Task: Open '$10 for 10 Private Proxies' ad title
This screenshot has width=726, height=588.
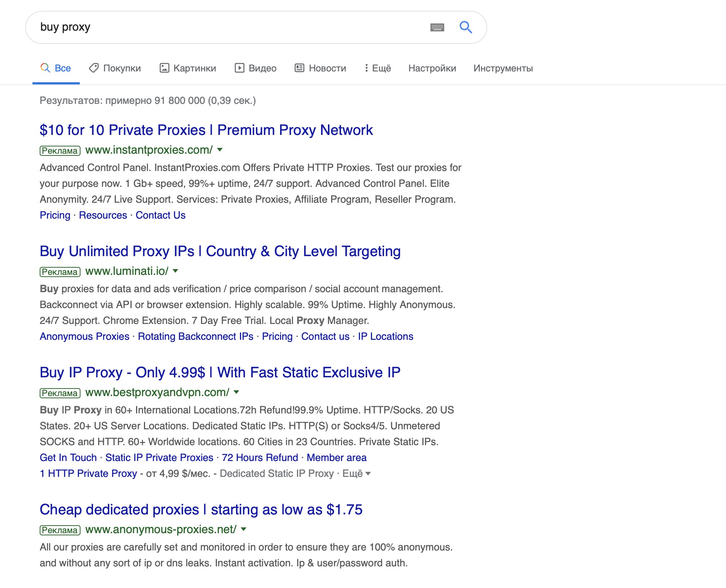Action: click(206, 130)
